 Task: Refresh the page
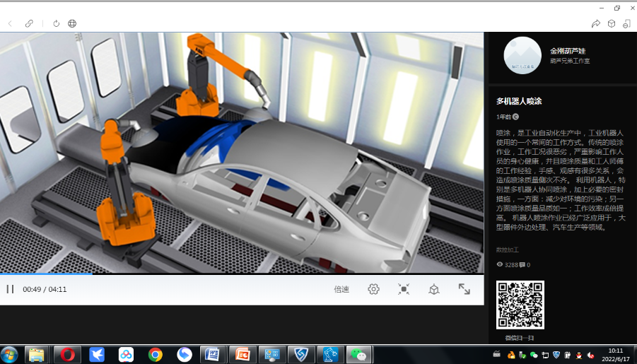click(57, 23)
